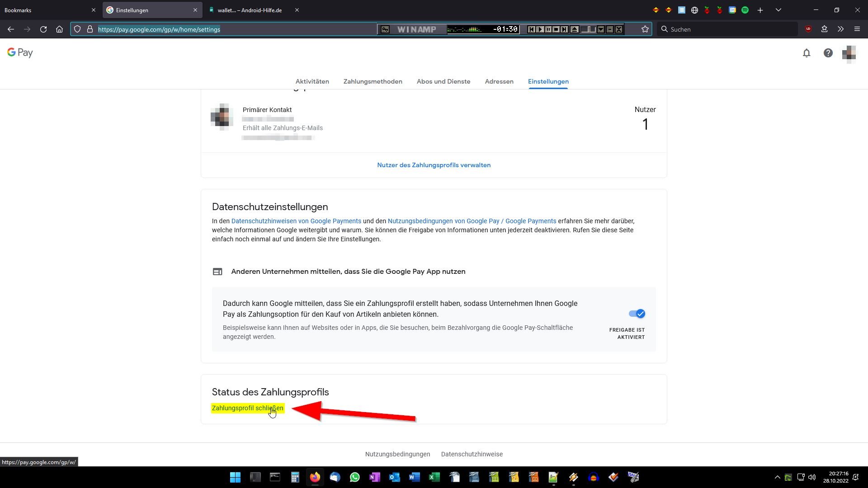The height and width of the screenshot is (488, 868).
Task: Click Nutzer des Zahlungsprofils verwalten link
Action: tap(434, 165)
